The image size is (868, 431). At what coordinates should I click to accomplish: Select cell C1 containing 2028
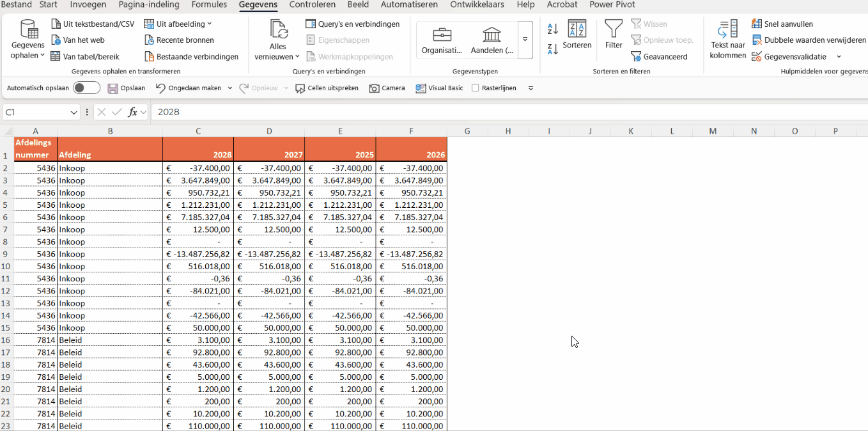coord(198,149)
